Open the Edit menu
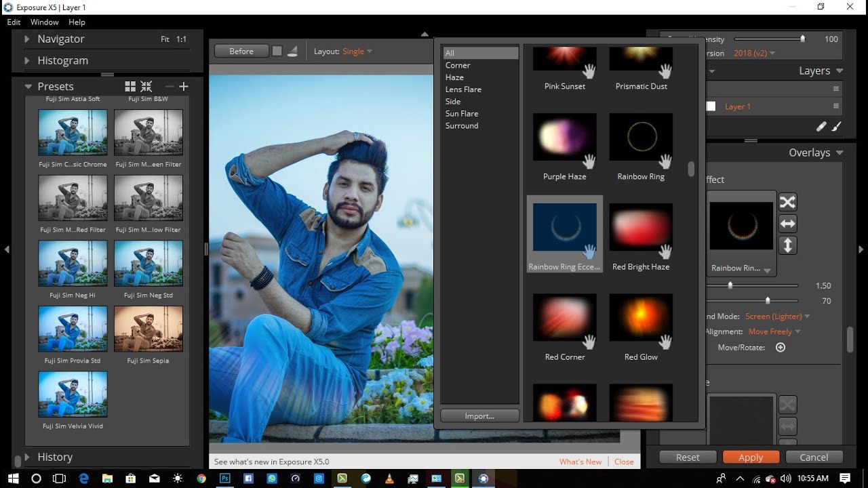Image resolution: width=868 pixels, height=488 pixels. coord(14,22)
